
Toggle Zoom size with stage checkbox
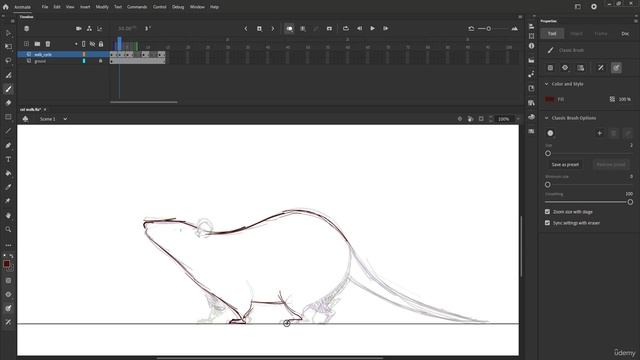[547, 212]
